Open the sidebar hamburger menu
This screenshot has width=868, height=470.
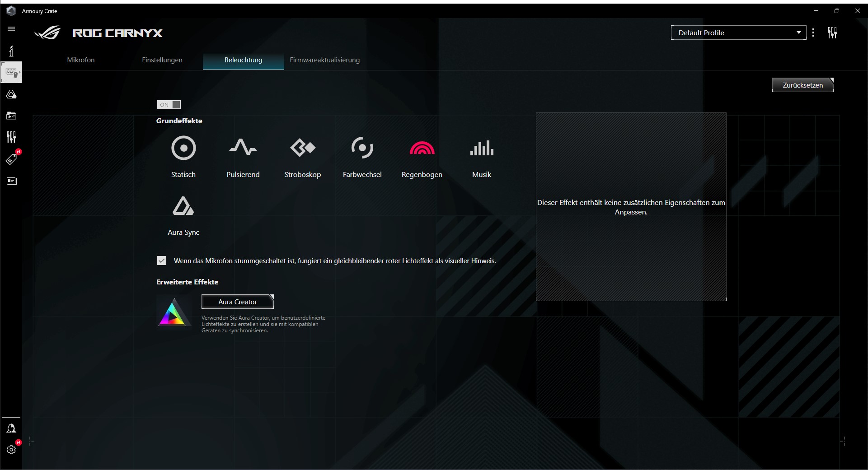coord(11,29)
